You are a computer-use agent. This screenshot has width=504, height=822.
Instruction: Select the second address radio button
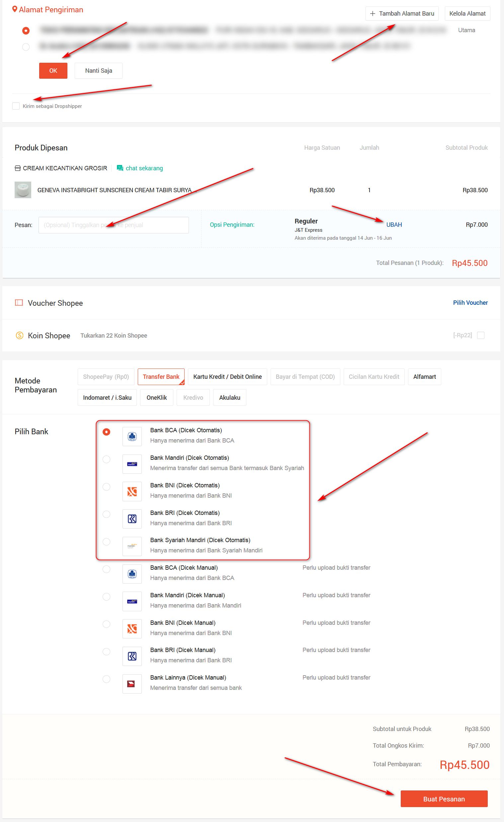click(x=26, y=47)
